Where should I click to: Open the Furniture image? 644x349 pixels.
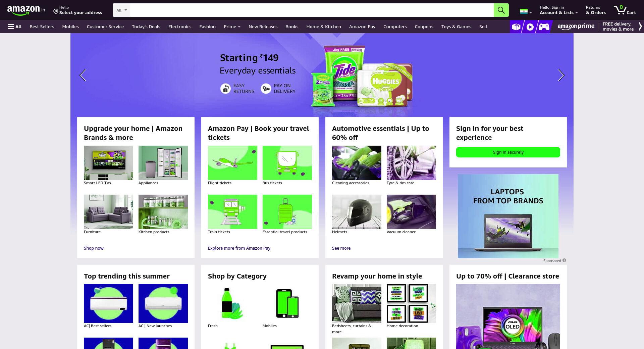coord(108,212)
